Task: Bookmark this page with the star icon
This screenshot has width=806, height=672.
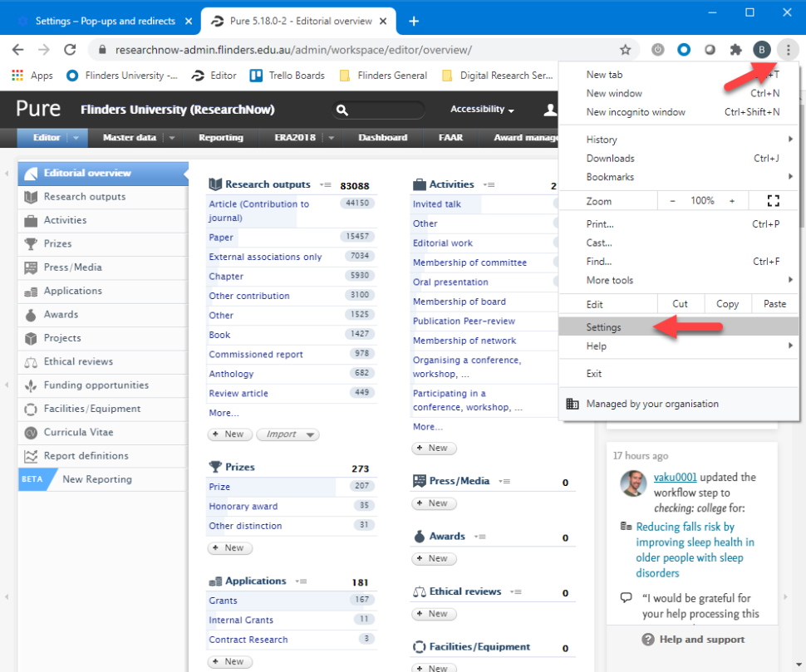Action: [625, 50]
